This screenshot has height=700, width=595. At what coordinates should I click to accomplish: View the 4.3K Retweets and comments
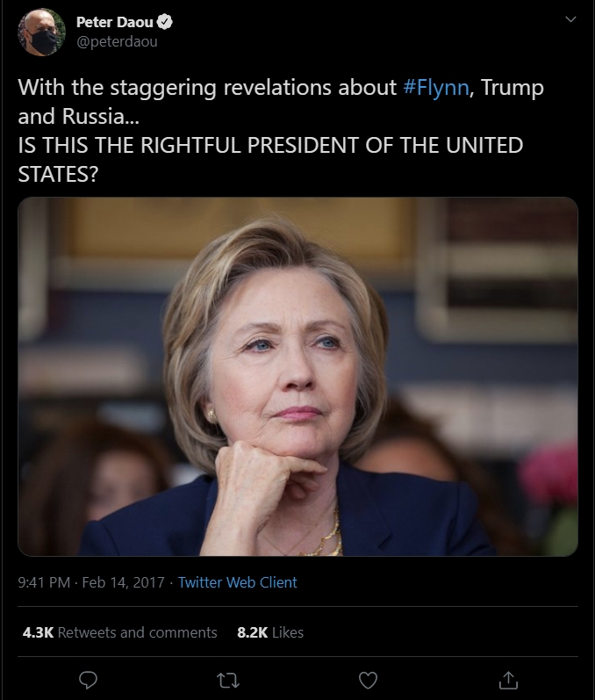click(x=119, y=632)
